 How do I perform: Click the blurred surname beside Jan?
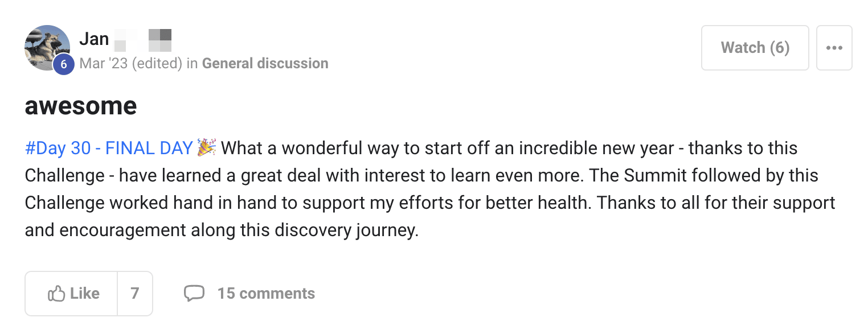[x=143, y=39]
